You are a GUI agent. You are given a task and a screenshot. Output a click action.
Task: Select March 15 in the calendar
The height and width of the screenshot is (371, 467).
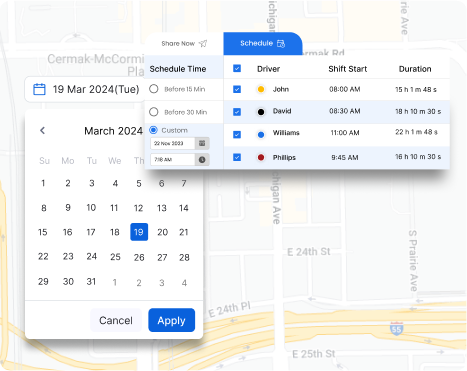point(43,232)
